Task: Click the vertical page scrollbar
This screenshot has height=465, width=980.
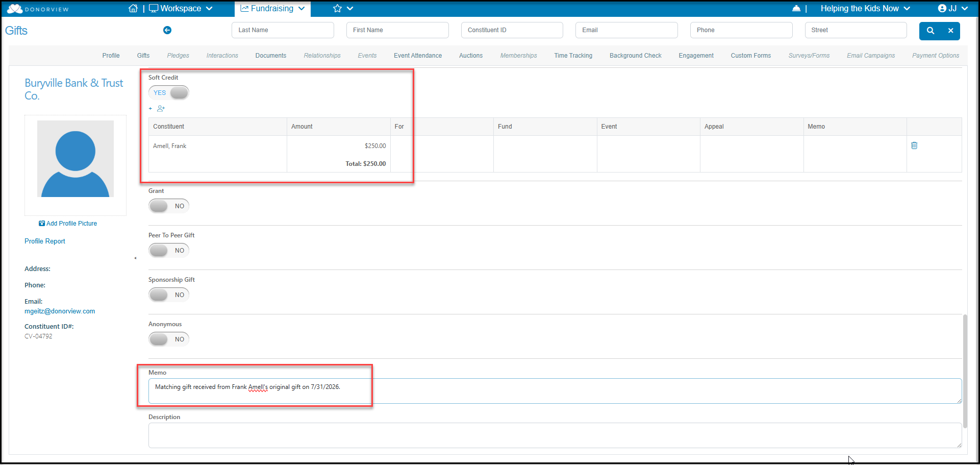Action: coord(965,371)
